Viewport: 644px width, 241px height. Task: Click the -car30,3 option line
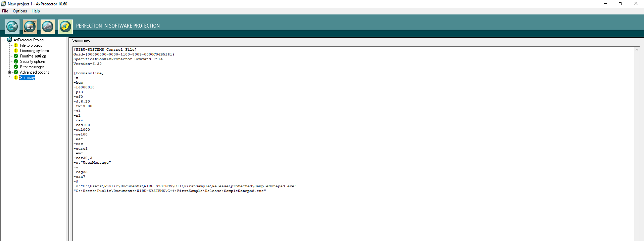pyautogui.click(x=83, y=158)
